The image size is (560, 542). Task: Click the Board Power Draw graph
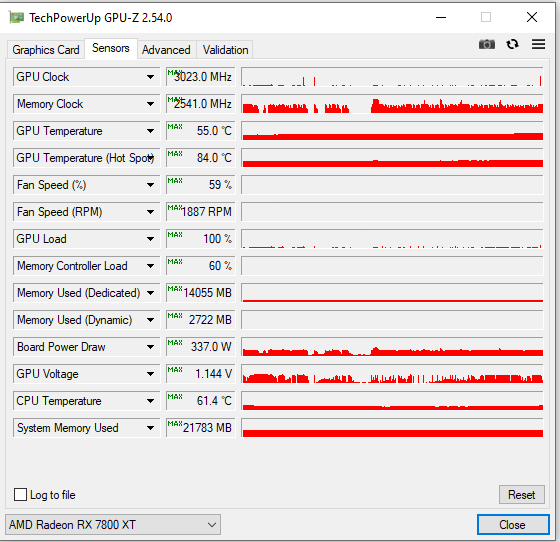392,347
